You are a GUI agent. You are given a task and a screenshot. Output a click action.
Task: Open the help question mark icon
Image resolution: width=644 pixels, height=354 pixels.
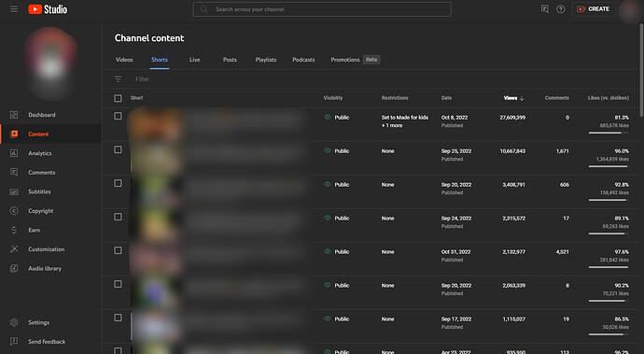(561, 9)
